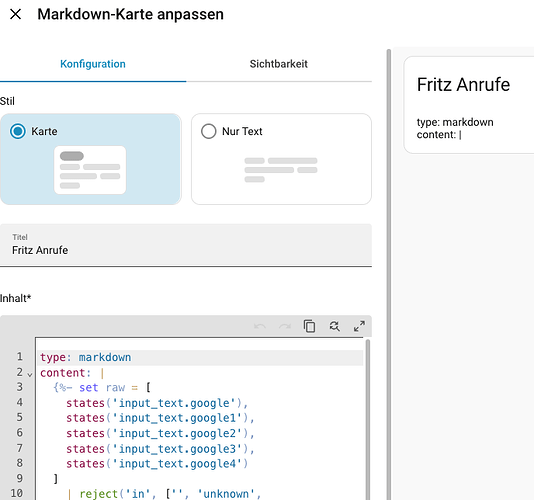Click the Fritz Anrufe preview card heading
The image size is (534, 500).
(x=463, y=84)
